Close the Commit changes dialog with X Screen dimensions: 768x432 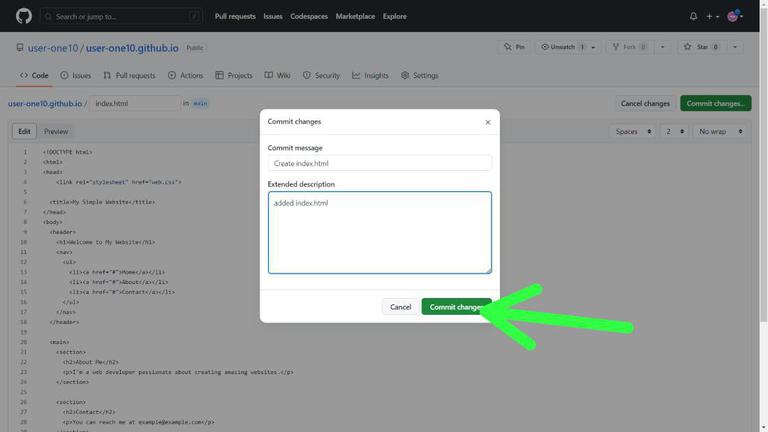(x=488, y=122)
